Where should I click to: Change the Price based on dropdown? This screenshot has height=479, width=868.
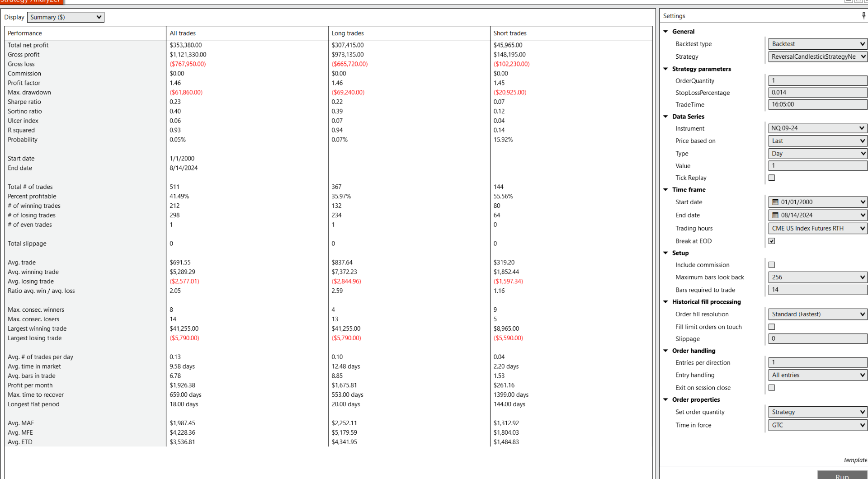(818, 141)
